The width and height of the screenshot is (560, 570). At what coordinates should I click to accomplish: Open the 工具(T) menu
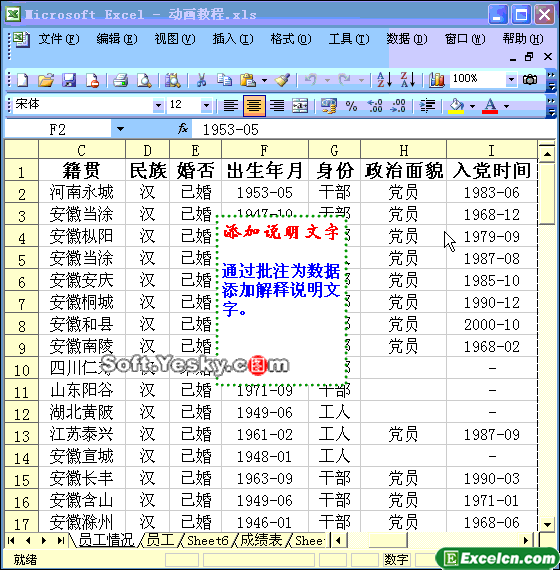349,39
